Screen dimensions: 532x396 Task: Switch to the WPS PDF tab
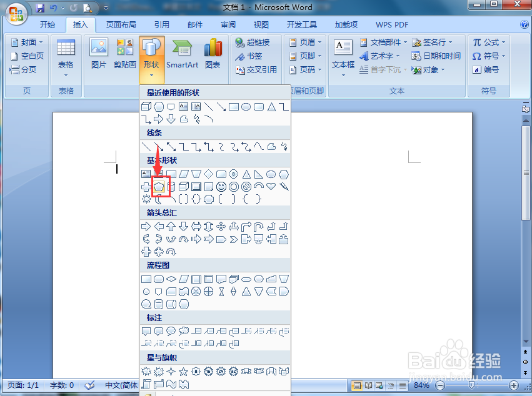pyautogui.click(x=392, y=24)
